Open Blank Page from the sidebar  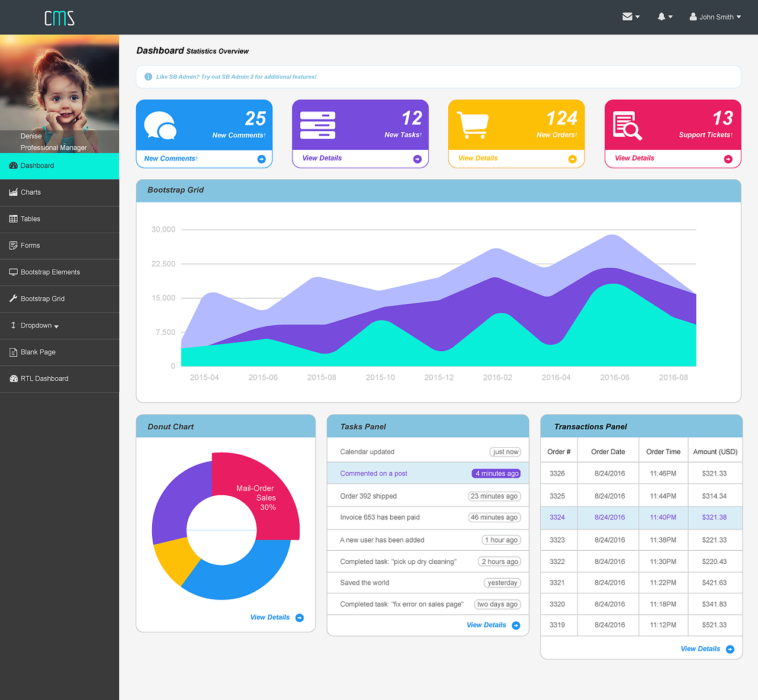point(59,352)
